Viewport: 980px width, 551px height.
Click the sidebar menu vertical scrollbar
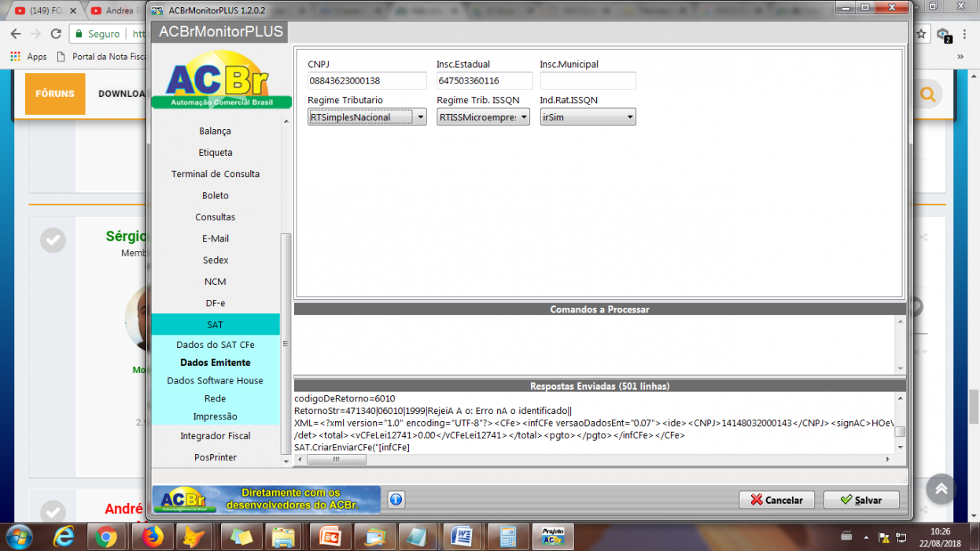point(286,344)
